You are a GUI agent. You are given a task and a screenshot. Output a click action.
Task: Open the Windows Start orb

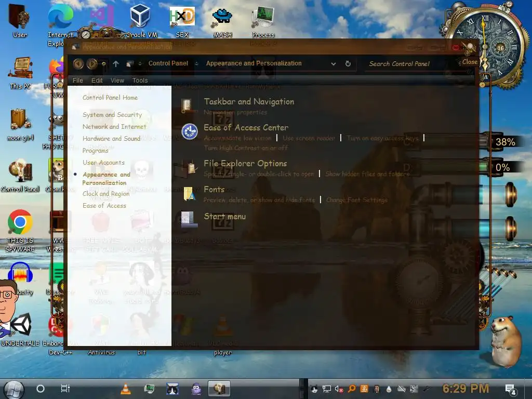[14, 389]
